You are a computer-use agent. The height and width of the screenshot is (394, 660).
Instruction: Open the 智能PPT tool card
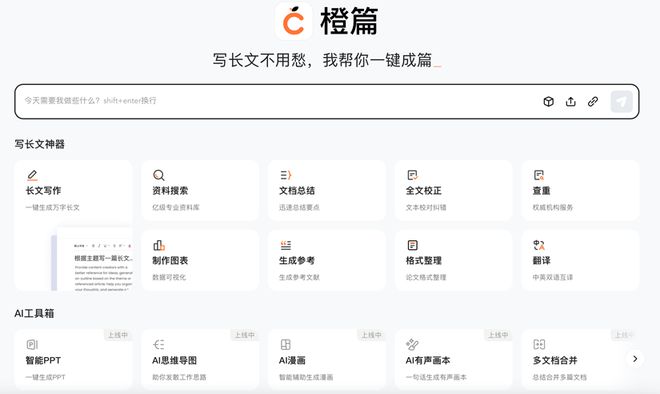click(x=73, y=359)
